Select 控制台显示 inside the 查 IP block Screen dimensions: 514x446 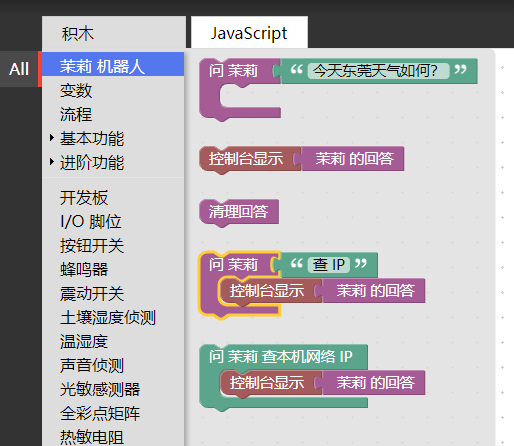point(267,291)
